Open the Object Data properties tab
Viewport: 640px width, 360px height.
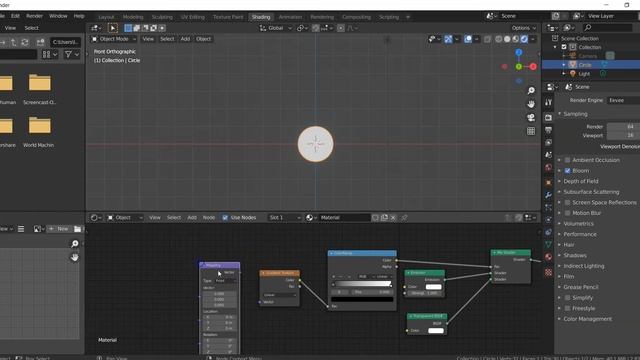548,244
